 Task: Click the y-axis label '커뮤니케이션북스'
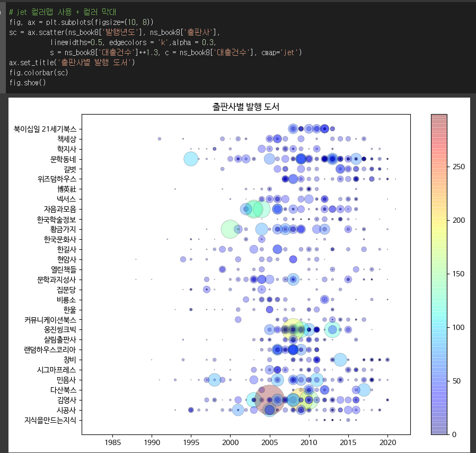(x=50, y=320)
